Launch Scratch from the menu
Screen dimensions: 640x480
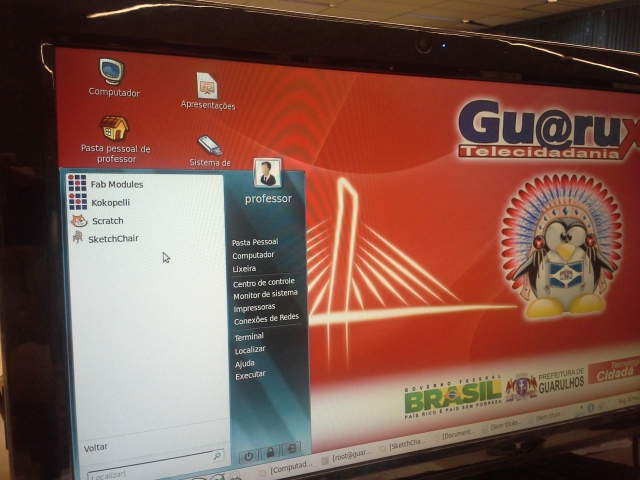click(x=98, y=221)
